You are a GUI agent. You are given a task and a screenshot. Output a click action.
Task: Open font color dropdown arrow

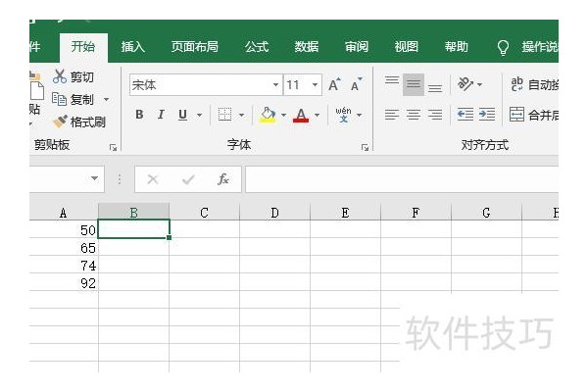coord(318,115)
